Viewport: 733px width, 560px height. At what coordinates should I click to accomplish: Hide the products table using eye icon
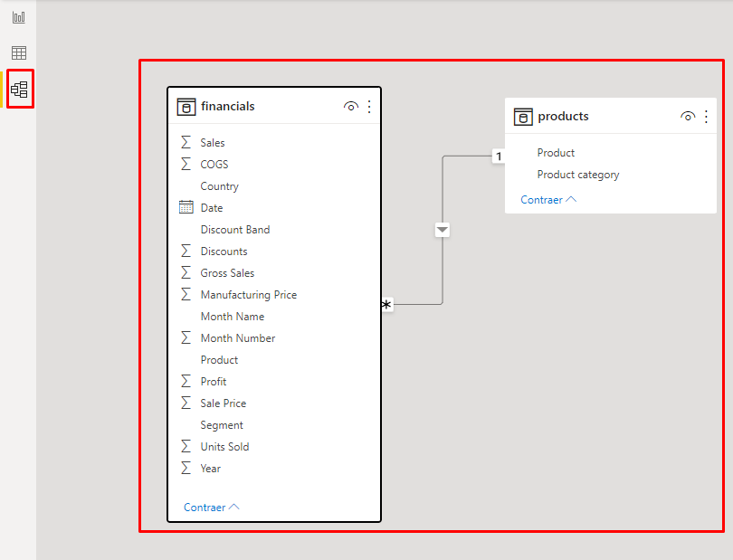[x=688, y=117]
